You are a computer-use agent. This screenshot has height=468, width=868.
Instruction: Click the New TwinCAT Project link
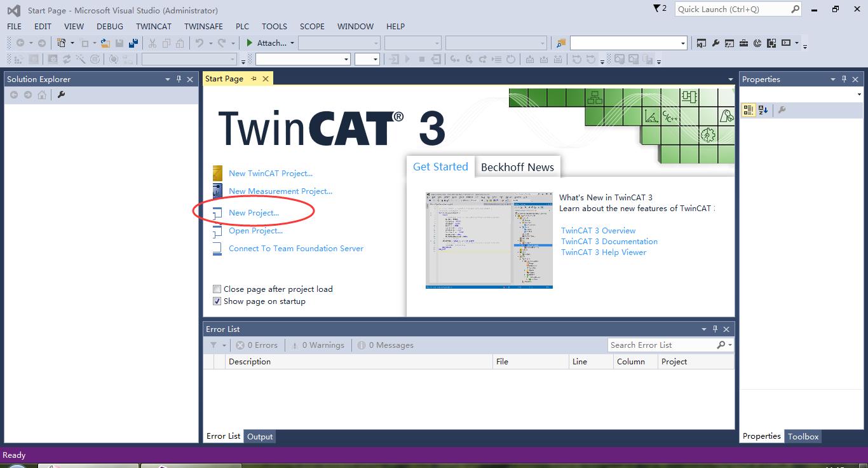point(271,173)
